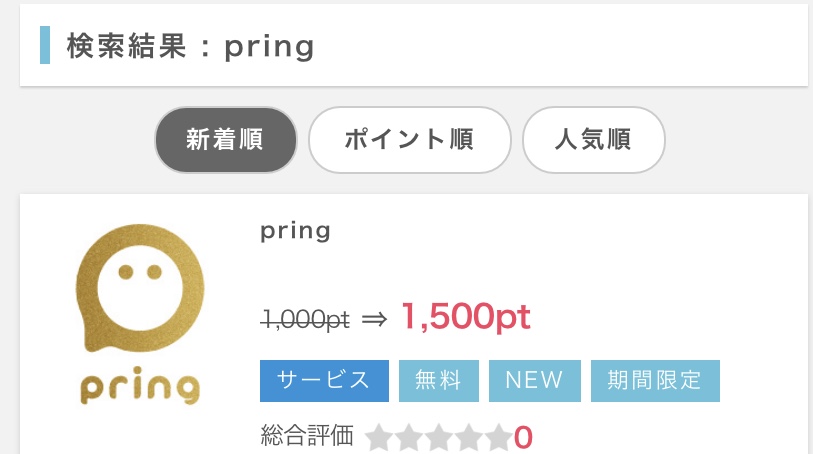Screen dimensions: 813x454
Task: Click the 無料 tag
Action: 439,381
